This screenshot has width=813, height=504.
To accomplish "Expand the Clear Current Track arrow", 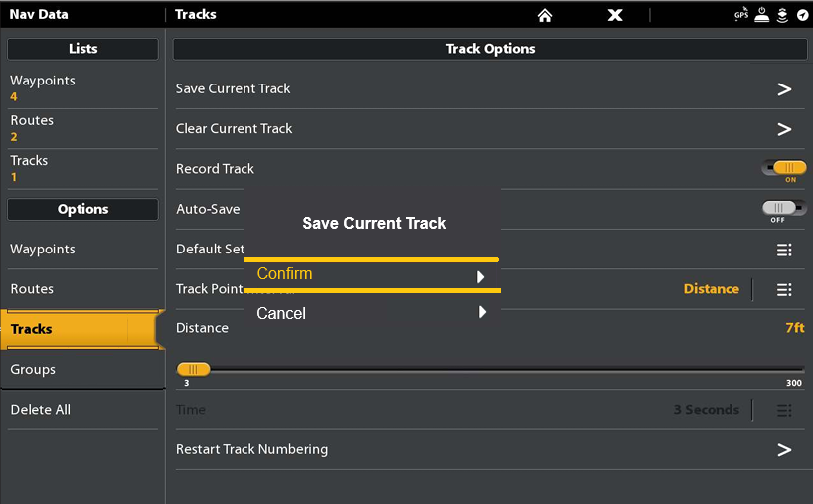I will (x=784, y=129).
